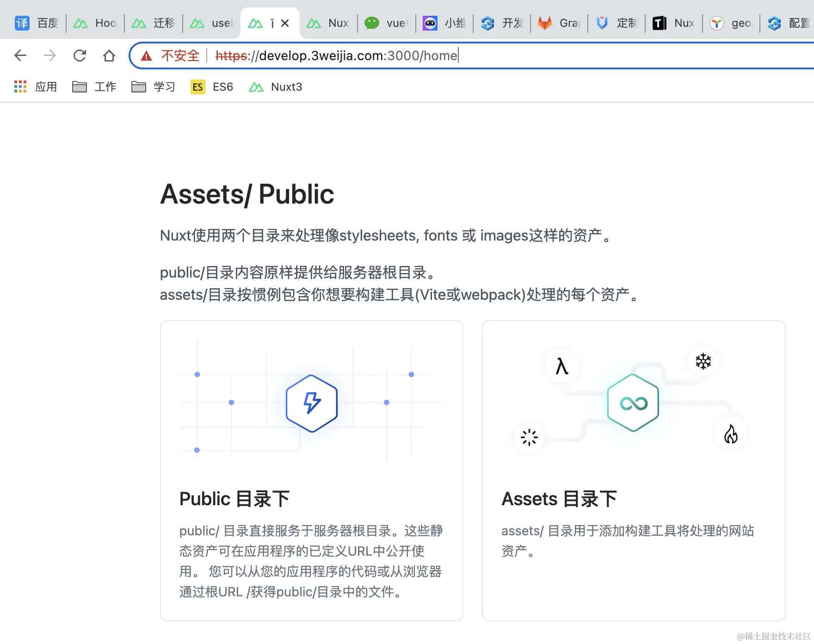Screen dimensions: 814x644
Task: Close the currently active tab
Action: [x=285, y=23]
